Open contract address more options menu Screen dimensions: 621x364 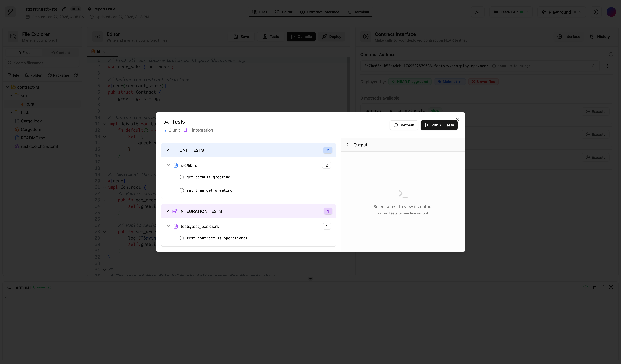click(x=607, y=66)
